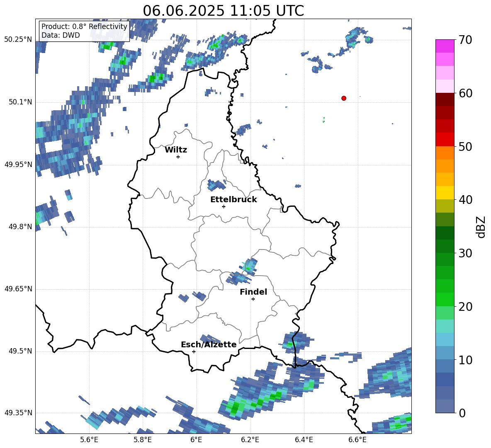The width and height of the screenshot is (491, 448).
Task: Click the 6.6°E longitude label
Action: click(x=357, y=440)
